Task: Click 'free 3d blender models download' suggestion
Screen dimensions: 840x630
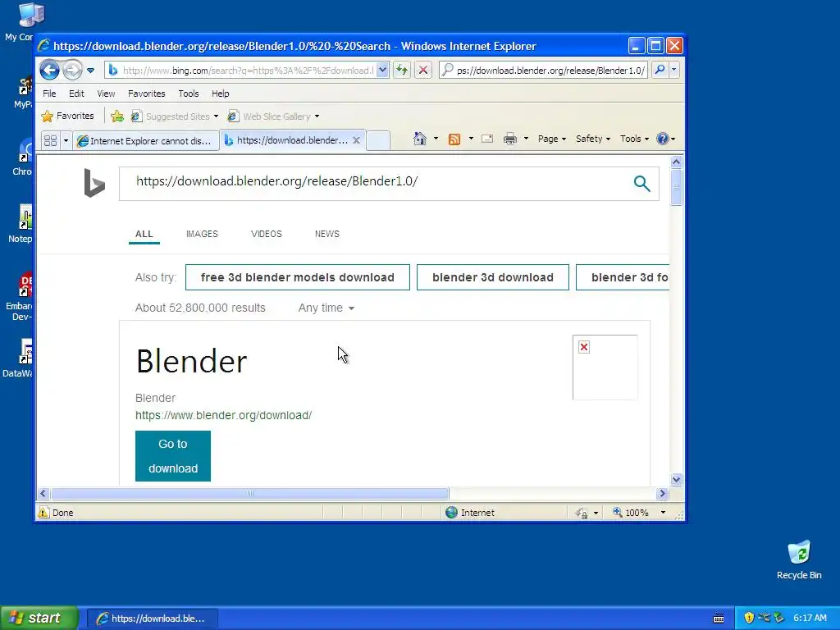Action: point(297,277)
